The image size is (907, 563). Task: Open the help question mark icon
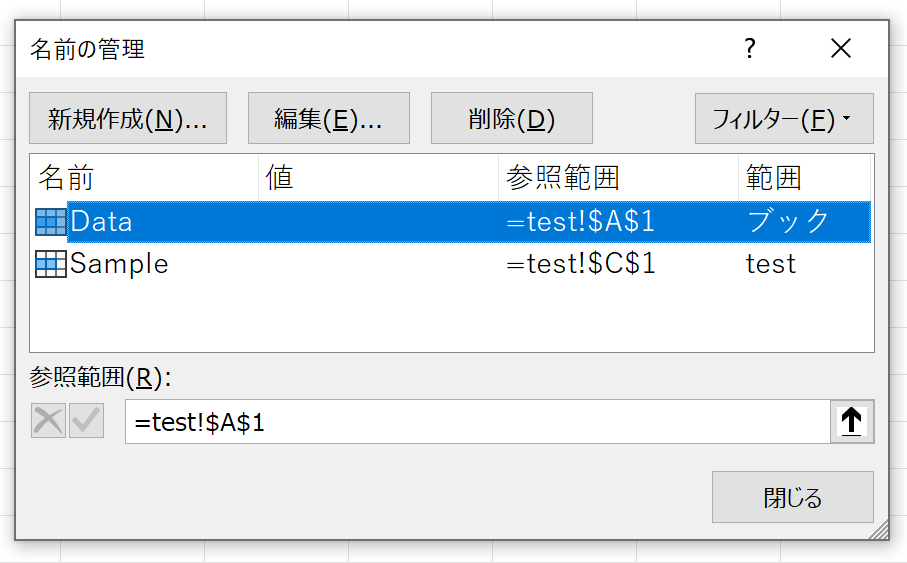tap(750, 49)
